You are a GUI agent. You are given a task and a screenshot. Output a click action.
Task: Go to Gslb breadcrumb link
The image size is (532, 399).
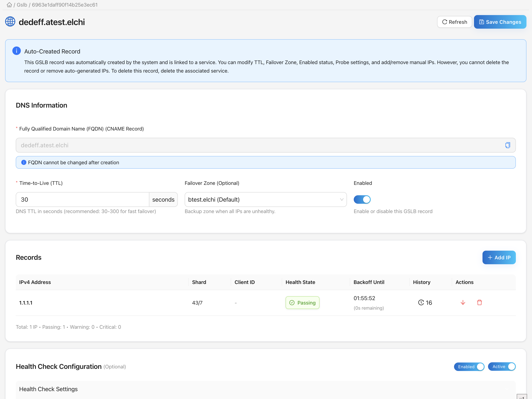click(x=22, y=5)
